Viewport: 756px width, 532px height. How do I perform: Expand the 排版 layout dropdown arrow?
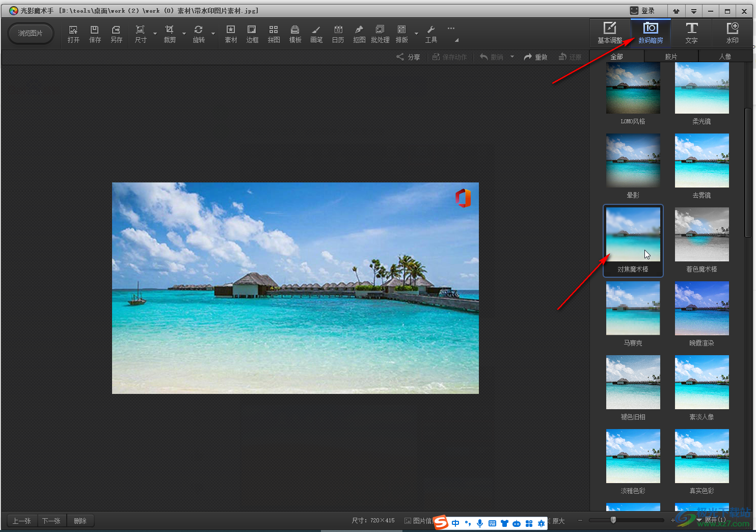coord(416,34)
